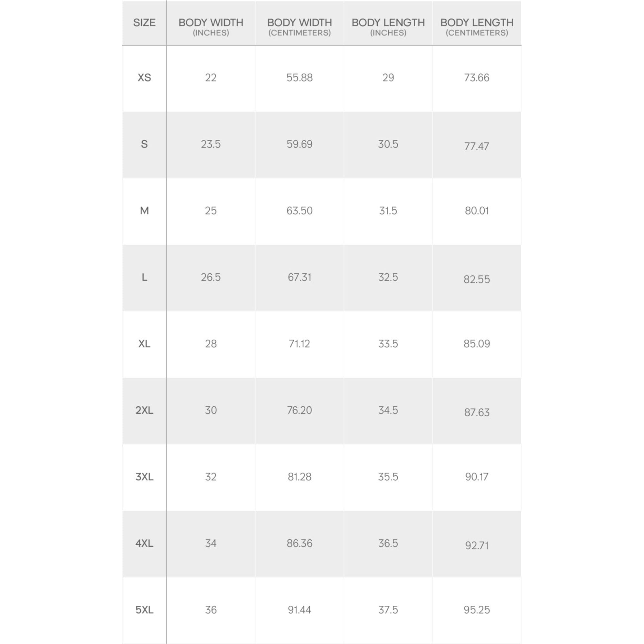
Task: Click the 85.09 body length cell
Action: pyautogui.click(x=477, y=344)
